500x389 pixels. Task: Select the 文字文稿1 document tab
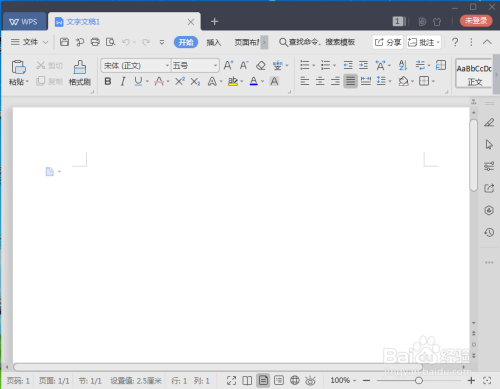[124, 22]
